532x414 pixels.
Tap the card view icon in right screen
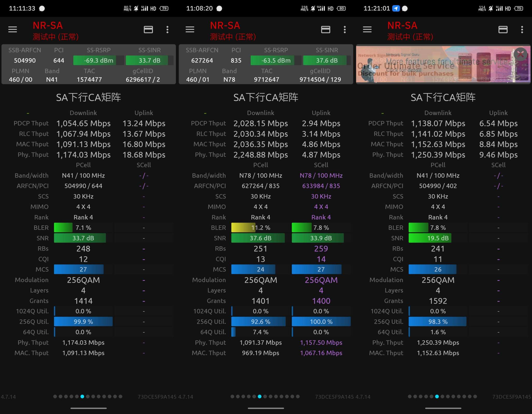(503, 30)
